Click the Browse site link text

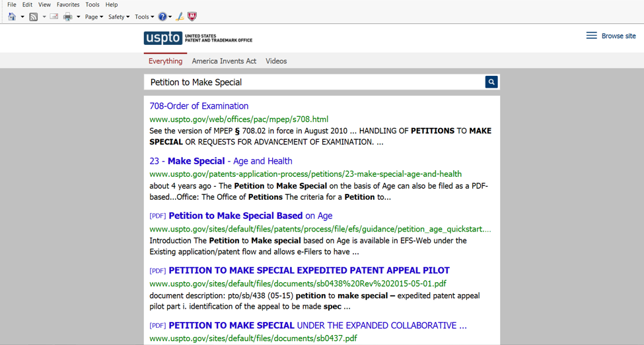[618, 36]
